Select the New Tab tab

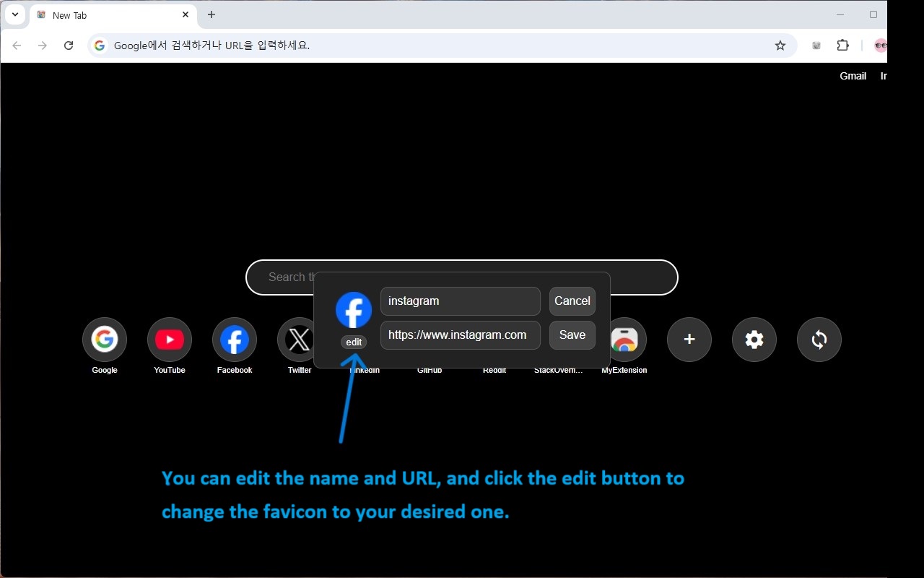coord(113,15)
